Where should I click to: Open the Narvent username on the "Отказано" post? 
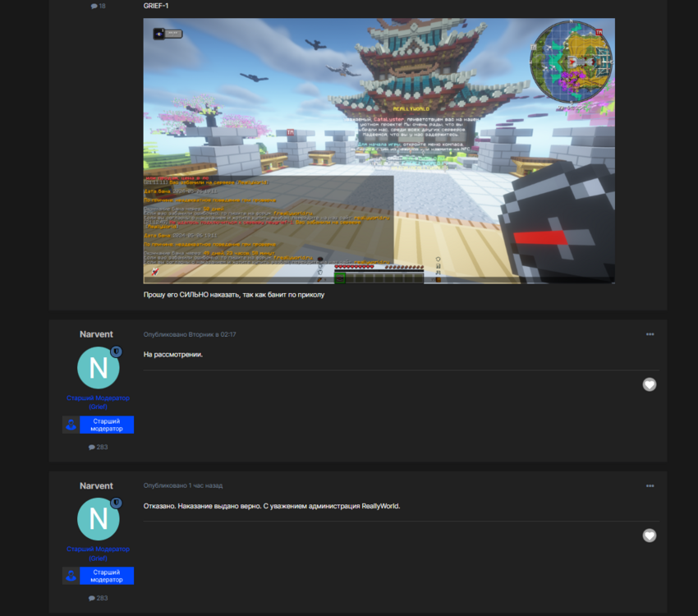[96, 485]
